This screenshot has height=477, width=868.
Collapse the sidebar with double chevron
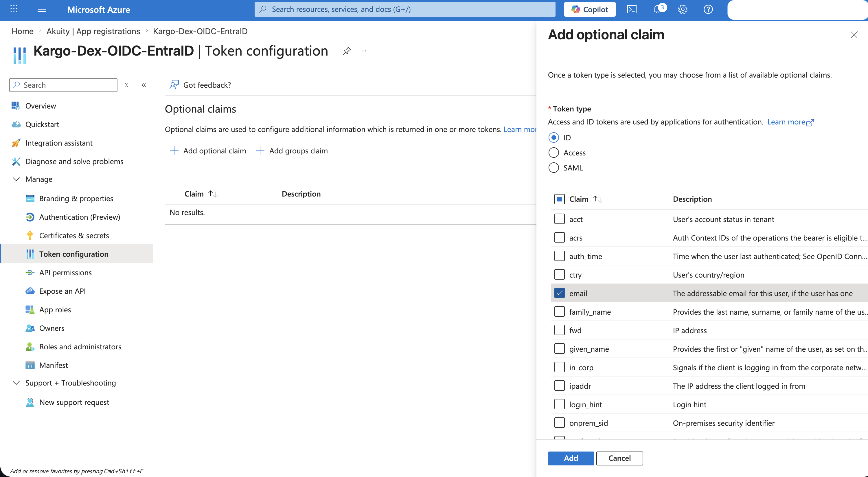(x=144, y=85)
